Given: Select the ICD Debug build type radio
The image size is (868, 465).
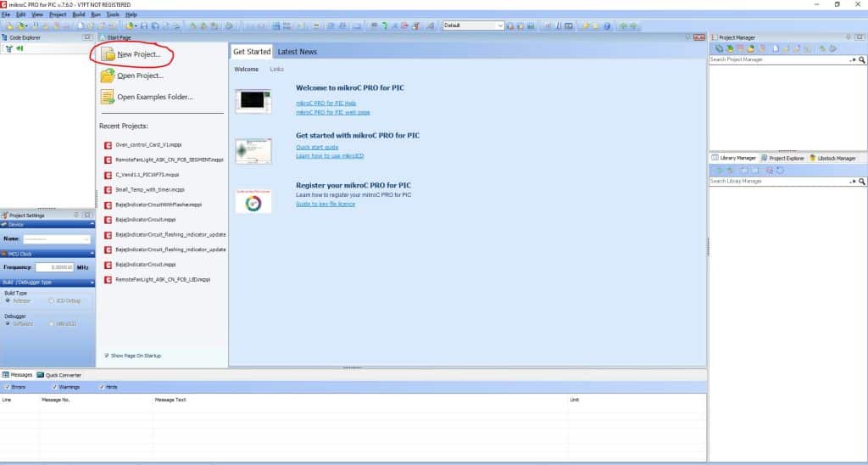Looking at the screenshot, I should (52, 300).
